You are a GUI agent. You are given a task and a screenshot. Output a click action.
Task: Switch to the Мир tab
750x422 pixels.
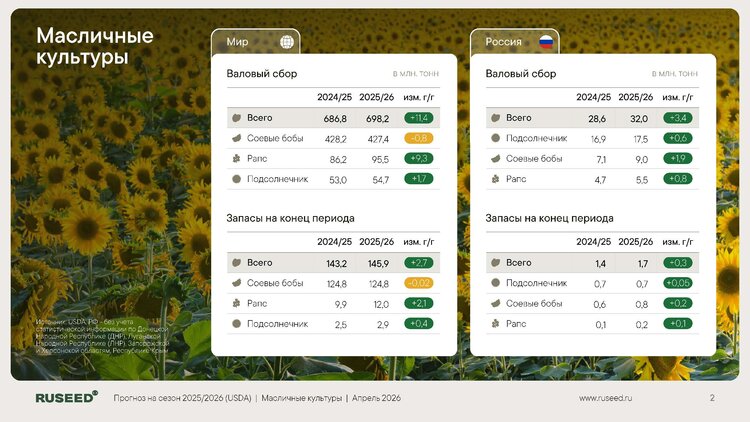coord(255,42)
